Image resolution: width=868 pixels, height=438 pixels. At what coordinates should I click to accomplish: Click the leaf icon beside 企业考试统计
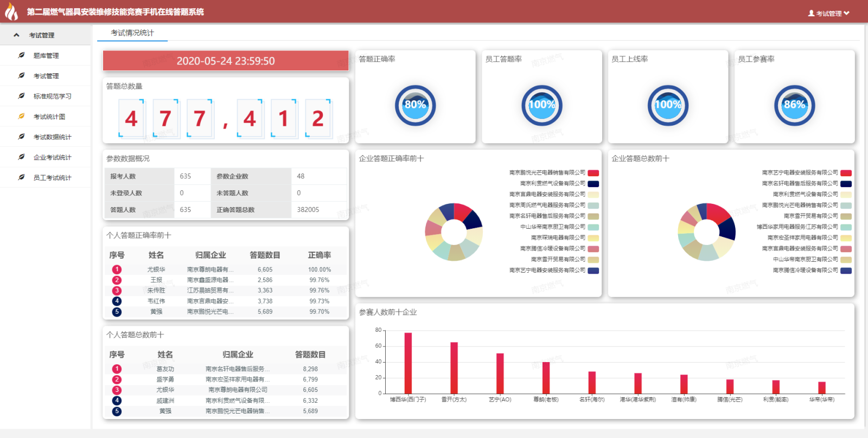click(21, 157)
